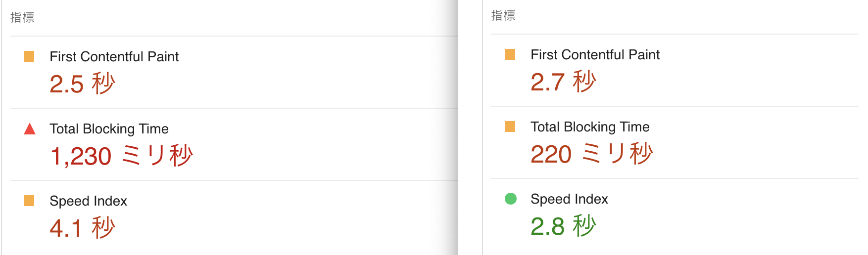Select the Total Blocking Time label above 220 ミリ秒
868x255 pixels.
[590, 127]
